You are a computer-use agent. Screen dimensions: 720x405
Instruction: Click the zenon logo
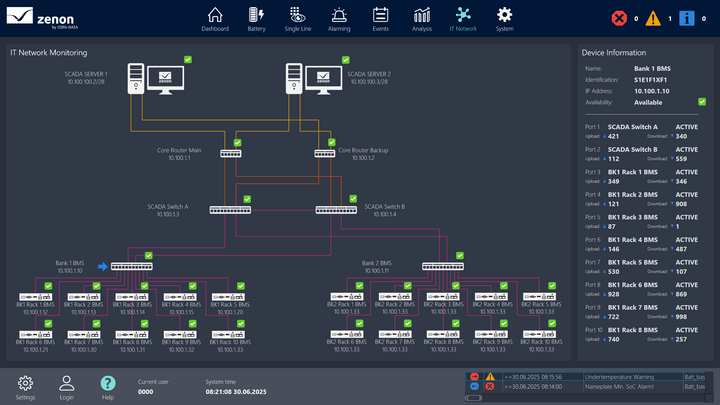(42, 18)
